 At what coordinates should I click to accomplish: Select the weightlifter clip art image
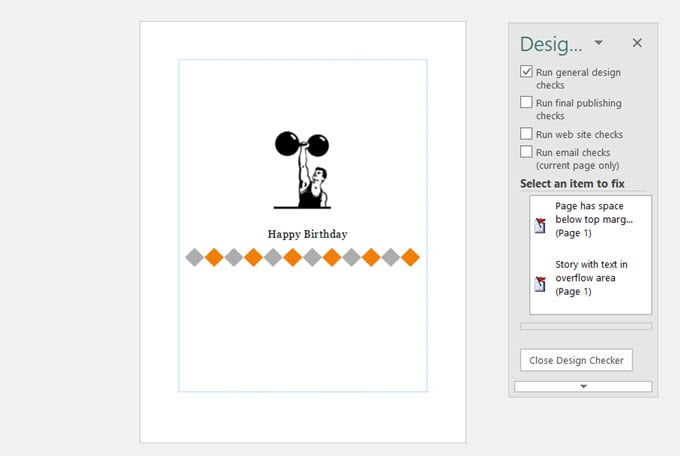(x=301, y=170)
